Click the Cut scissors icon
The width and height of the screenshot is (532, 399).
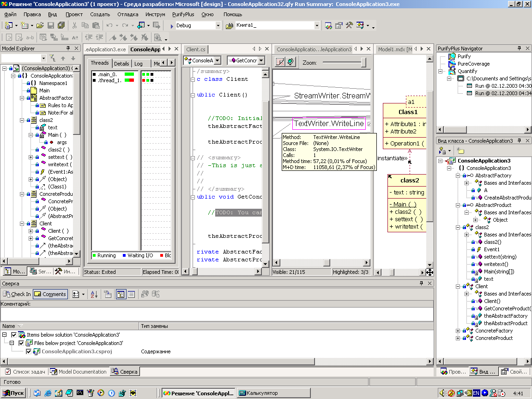(75, 25)
